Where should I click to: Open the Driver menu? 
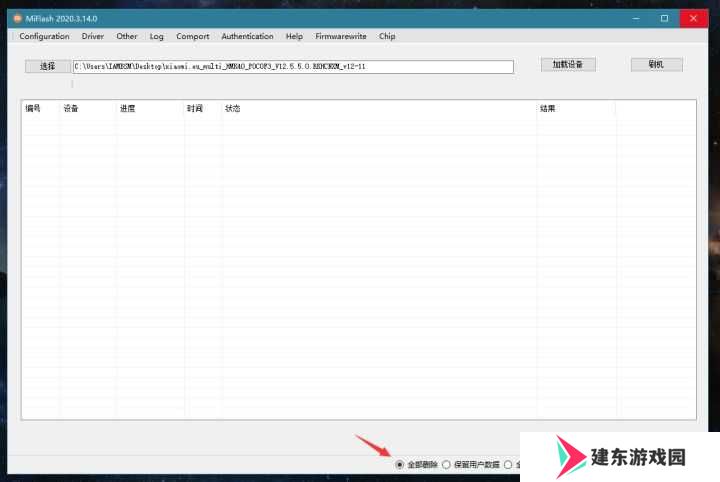pyautogui.click(x=92, y=36)
